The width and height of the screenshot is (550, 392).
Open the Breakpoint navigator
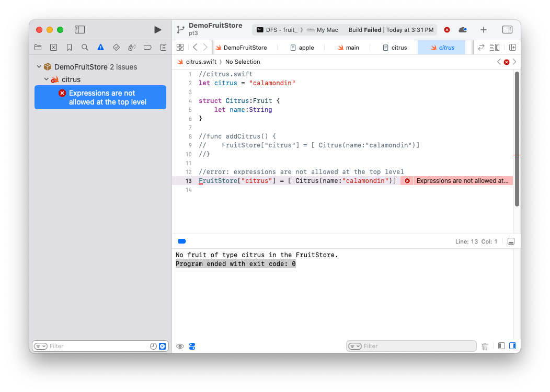(x=147, y=48)
